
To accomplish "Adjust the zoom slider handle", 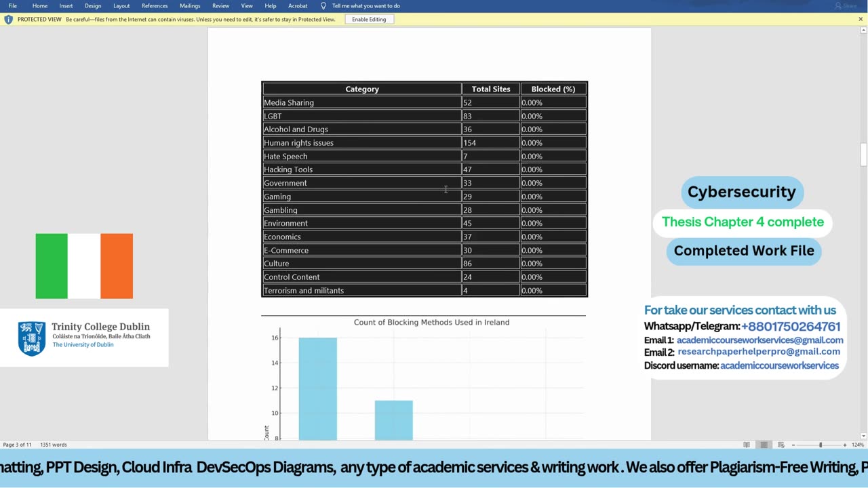I will [x=821, y=445].
